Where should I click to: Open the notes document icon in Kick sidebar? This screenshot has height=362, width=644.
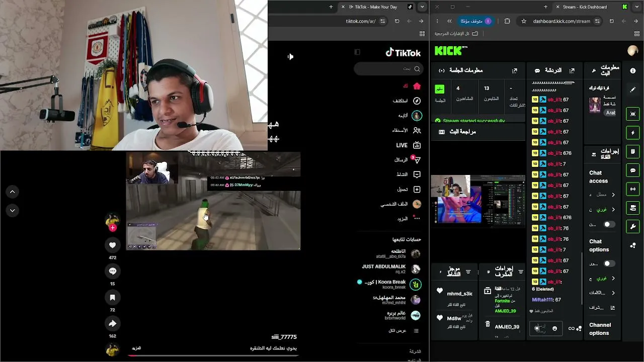click(633, 151)
